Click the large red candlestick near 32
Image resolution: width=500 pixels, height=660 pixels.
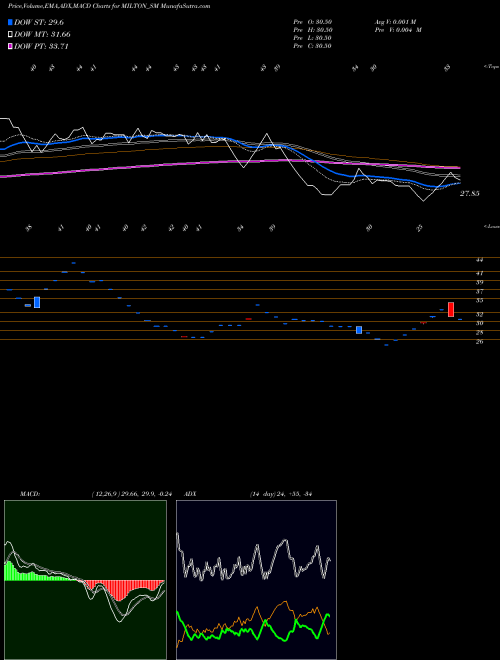point(451,309)
